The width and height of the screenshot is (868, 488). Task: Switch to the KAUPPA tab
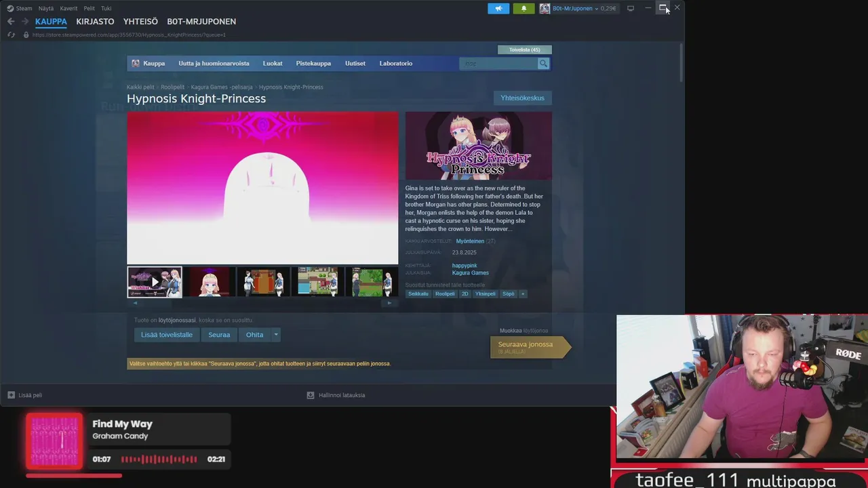coord(51,22)
